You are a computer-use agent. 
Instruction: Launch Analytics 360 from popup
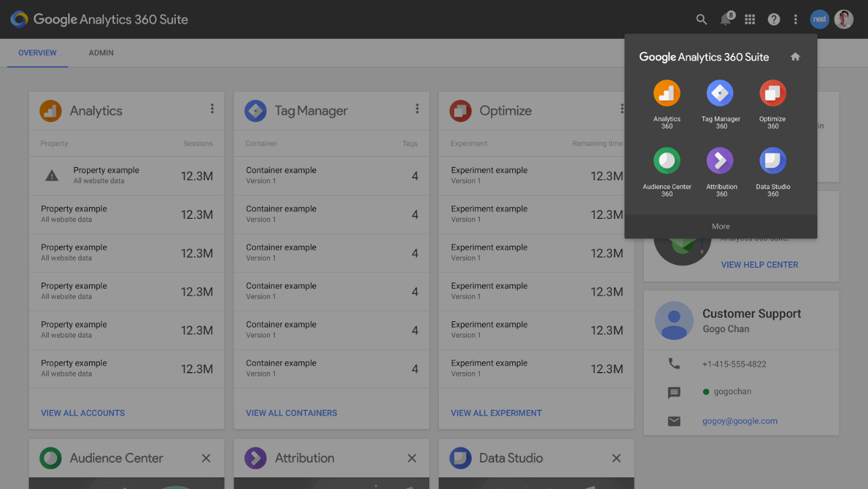point(667,104)
